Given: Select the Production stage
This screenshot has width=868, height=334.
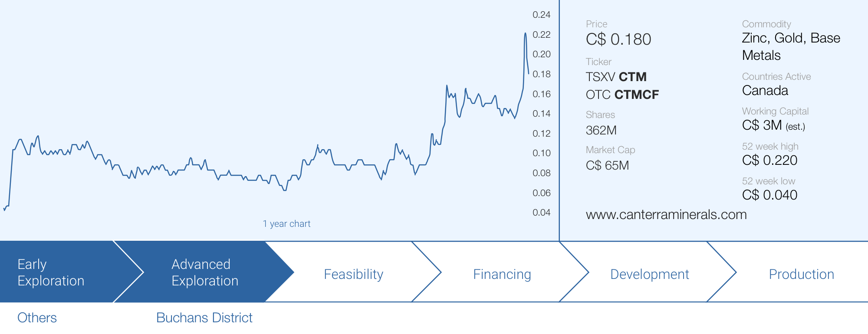Looking at the screenshot, I should (801, 274).
